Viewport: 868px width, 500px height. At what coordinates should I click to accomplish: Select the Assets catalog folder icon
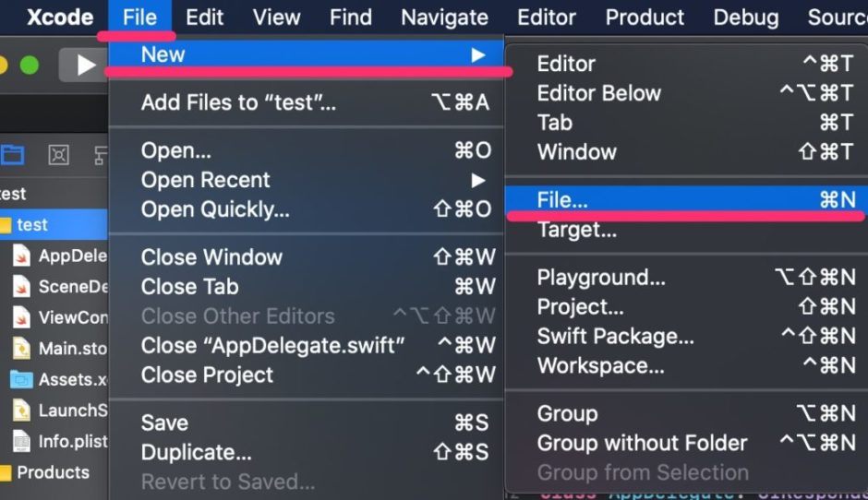(x=21, y=379)
